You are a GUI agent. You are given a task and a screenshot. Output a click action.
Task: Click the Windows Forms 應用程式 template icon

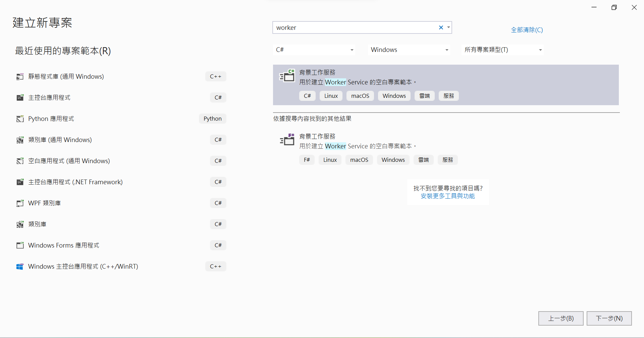[20, 245]
